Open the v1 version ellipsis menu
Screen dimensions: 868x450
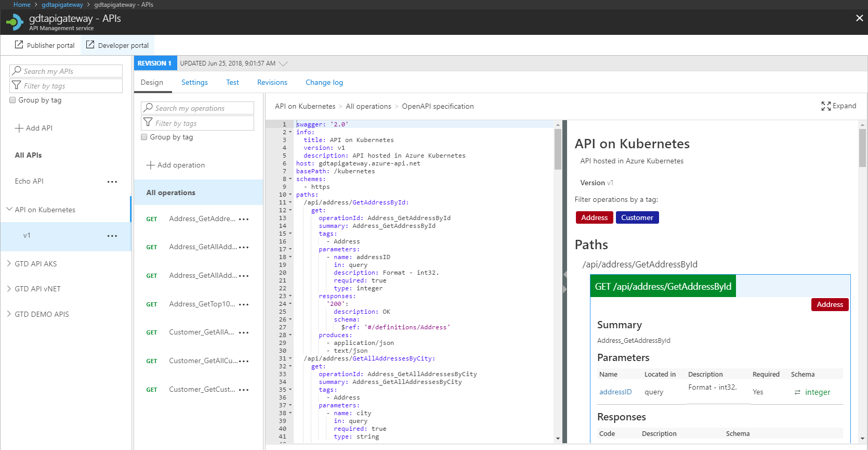[x=112, y=236]
